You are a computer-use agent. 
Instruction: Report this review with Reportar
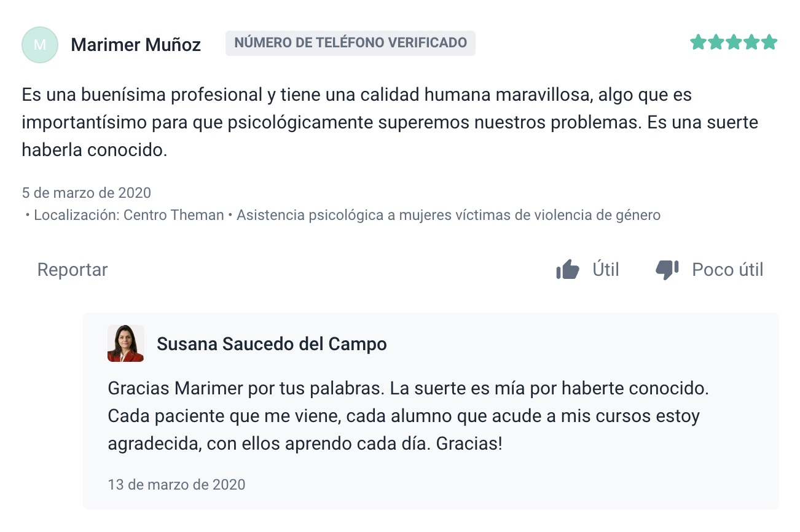pyautogui.click(x=73, y=270)
